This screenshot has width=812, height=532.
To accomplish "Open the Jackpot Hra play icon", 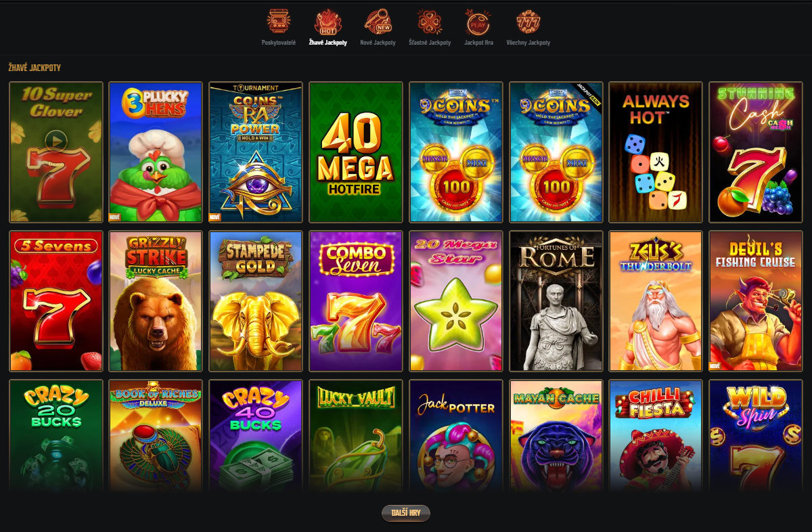I will 478,21.
